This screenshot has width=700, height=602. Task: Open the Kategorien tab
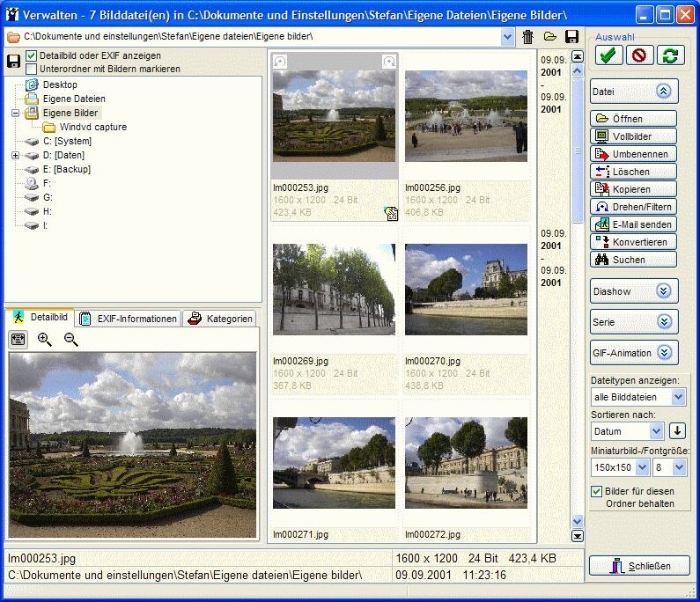point(221,319)
